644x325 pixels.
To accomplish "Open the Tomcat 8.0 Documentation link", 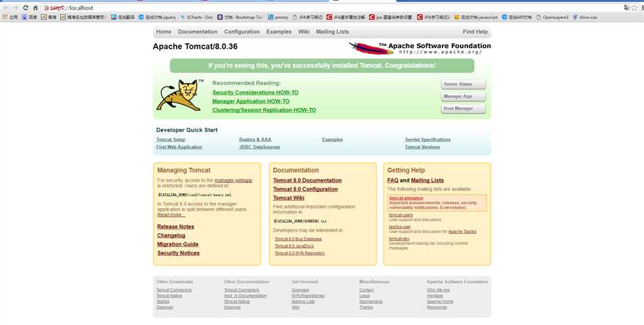I will click(307, 180).
